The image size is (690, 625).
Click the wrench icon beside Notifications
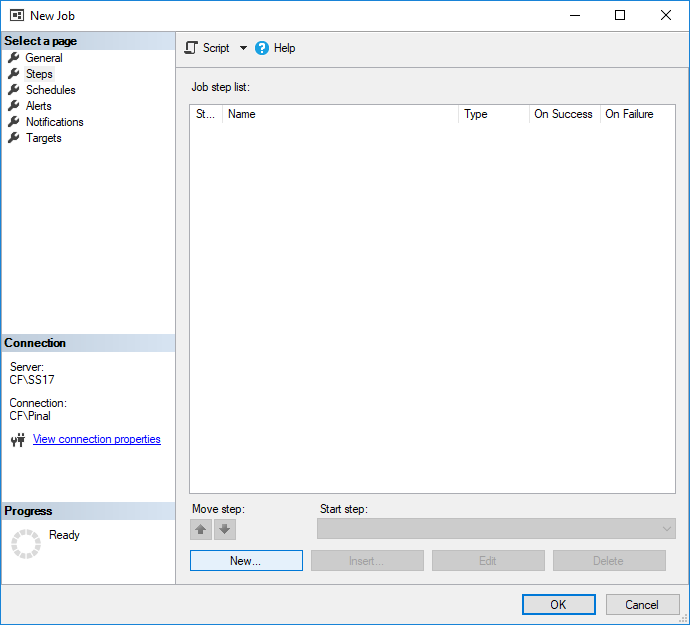[14, 121]
